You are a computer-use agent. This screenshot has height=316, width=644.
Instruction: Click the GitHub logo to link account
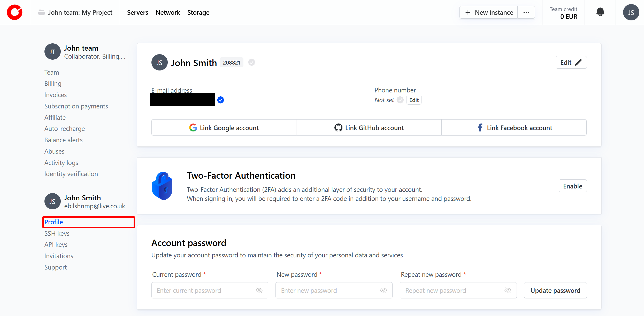[338, 128]
